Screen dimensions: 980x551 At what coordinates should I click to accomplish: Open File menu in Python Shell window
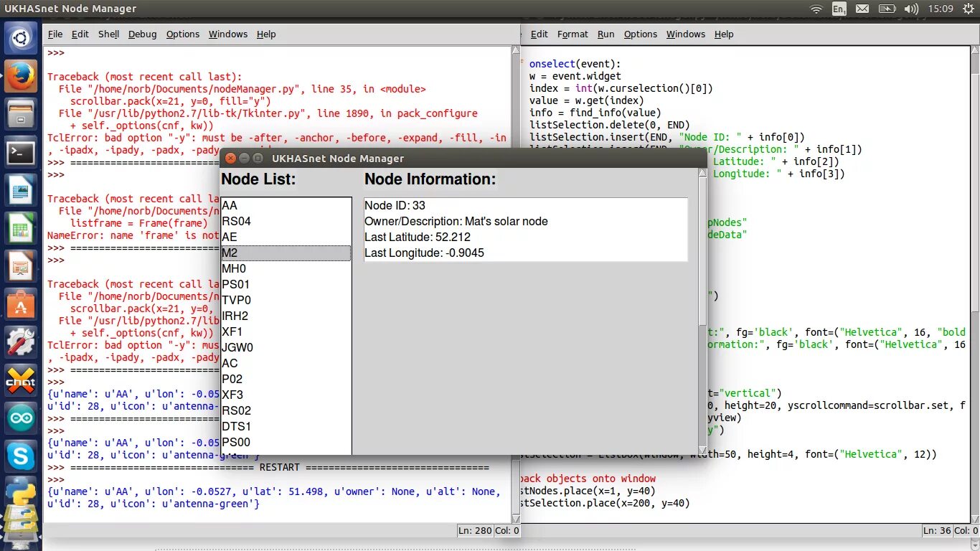point(55,34)
